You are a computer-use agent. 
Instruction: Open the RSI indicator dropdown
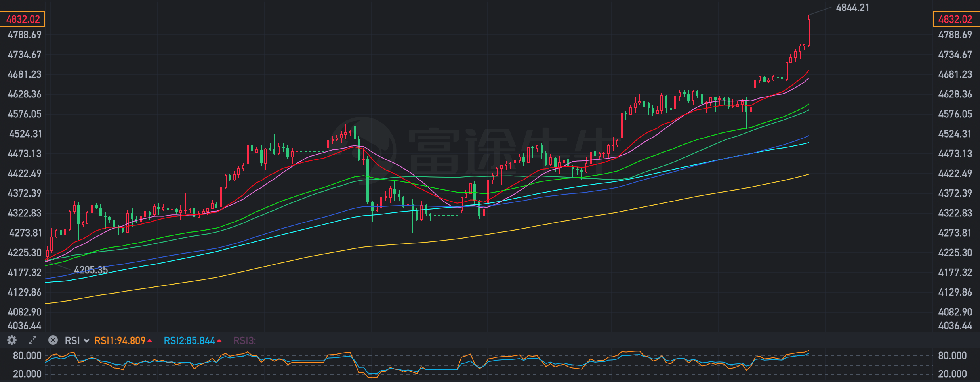tap(77, 341)
